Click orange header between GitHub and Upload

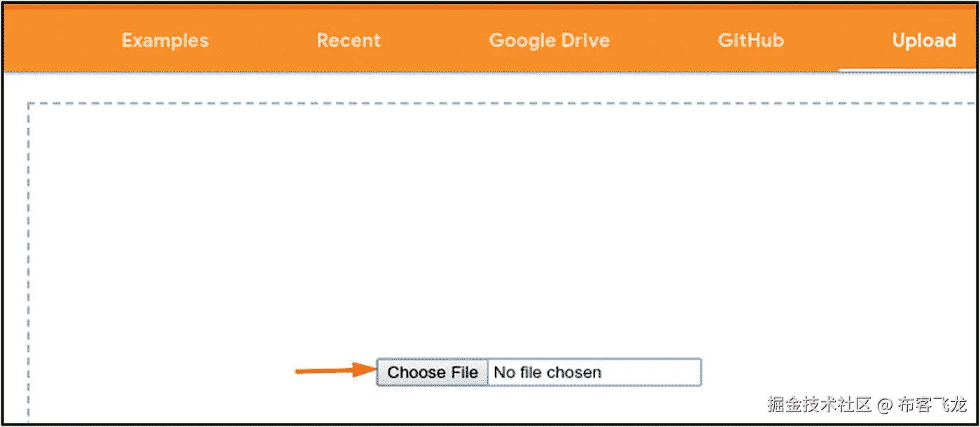838,41
